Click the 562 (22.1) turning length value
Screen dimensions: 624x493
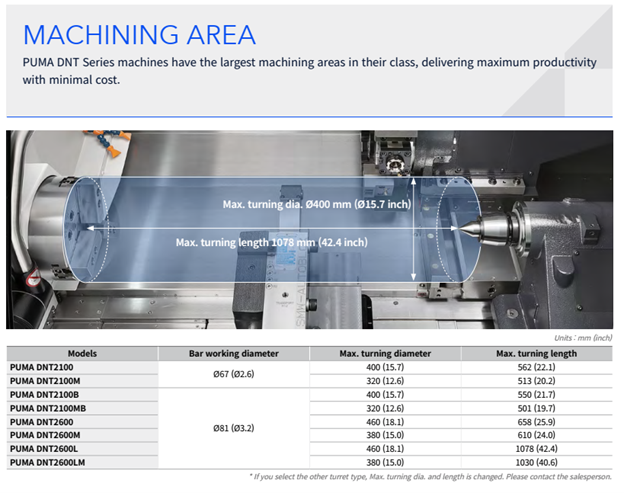click(x=536, y=367)
